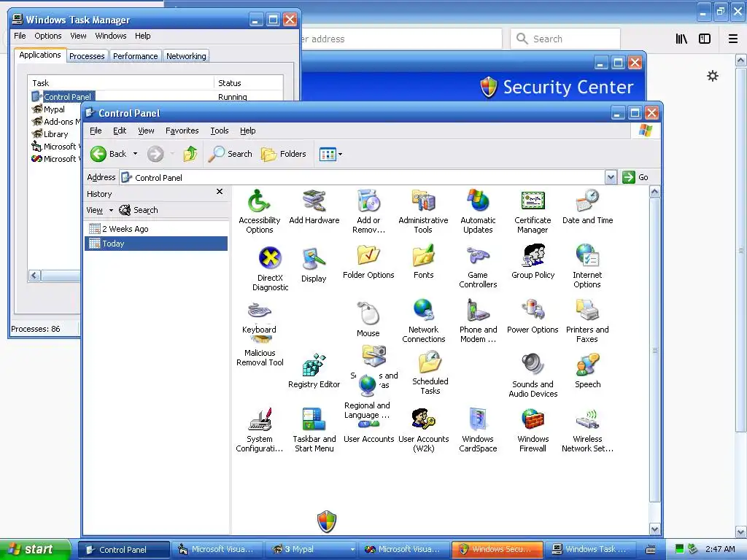Screen dimensions: 747x560
Task: Open the browser hamburger menu
Action: (732, 39)
